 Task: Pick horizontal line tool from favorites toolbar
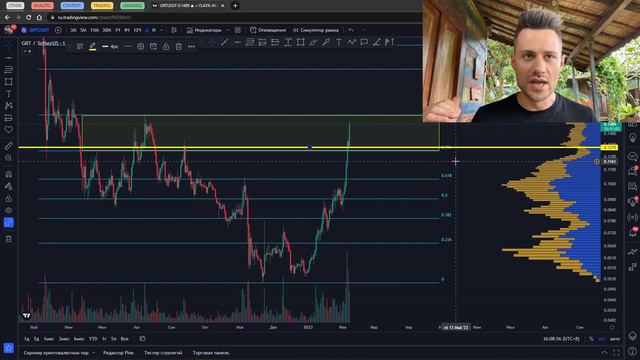[x=237, y=42]
